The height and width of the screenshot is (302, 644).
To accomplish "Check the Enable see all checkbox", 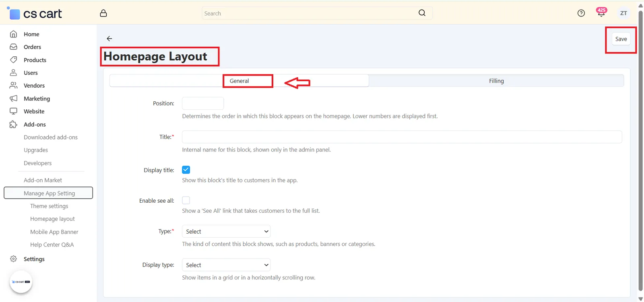I will 186,200.
